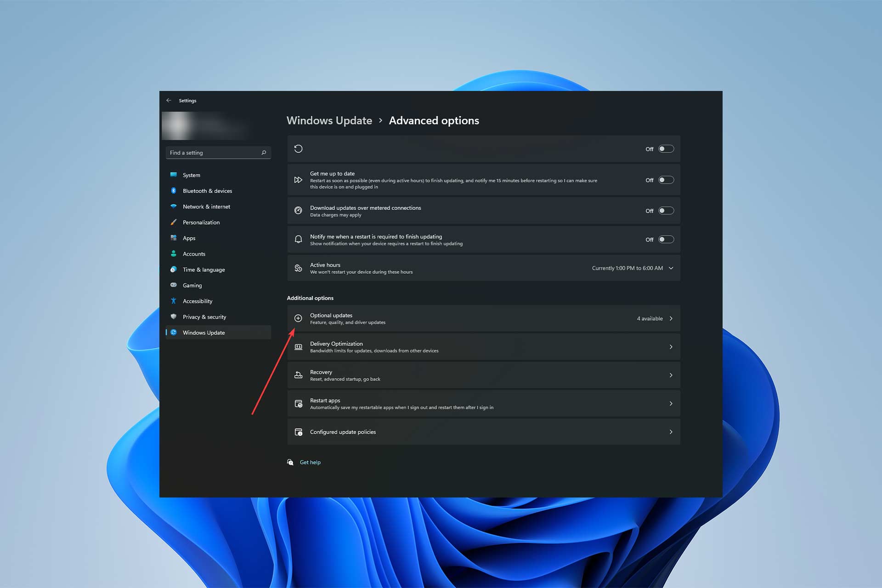The width and height of the screenshot is (882, 588).
Task: Click the Get help link
Action: 310,462
